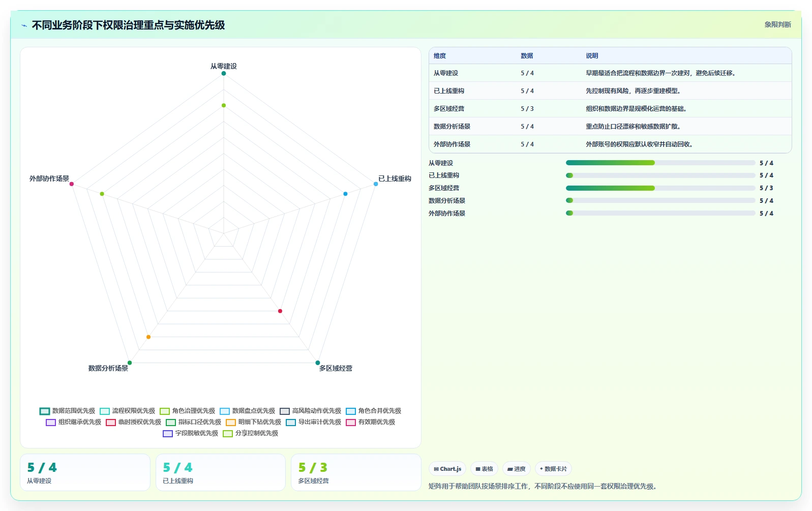Toggle 指标口径优先级 legend series
This screenshot has width=812, height=511.
tap(193, 422)
